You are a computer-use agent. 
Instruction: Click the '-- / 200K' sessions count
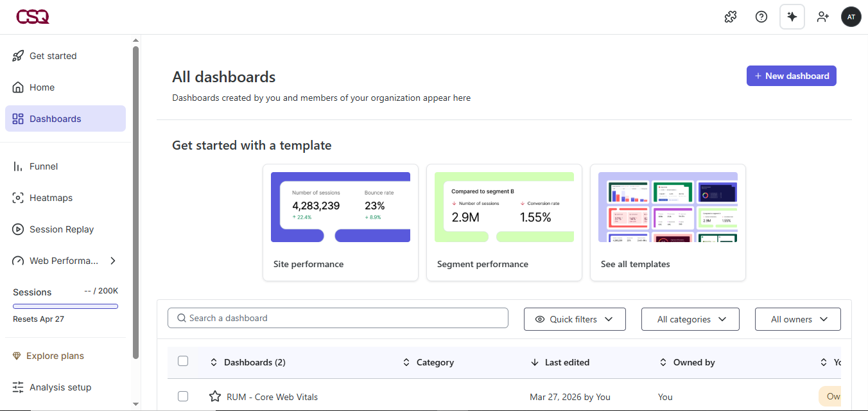(x=101, y=291)
